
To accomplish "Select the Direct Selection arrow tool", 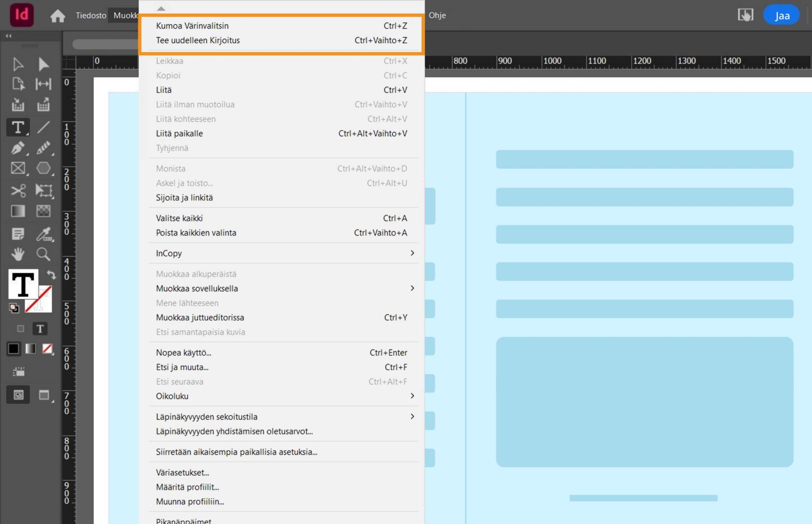I will (x=43, y=64).
